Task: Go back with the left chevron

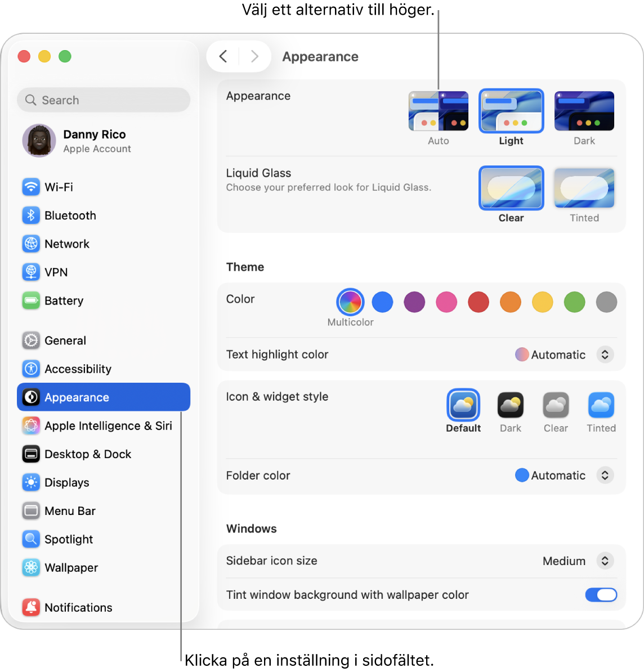Action: click(223, 56)
